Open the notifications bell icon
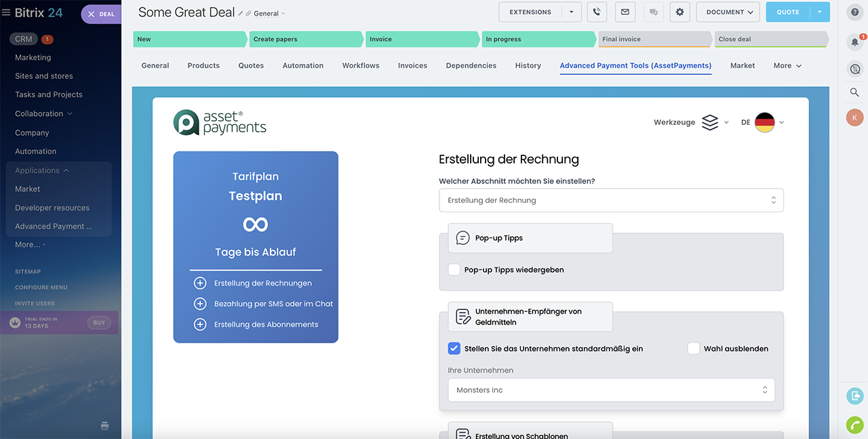The width and height of the screenshot is (868, 439). [x=854, y=42]
